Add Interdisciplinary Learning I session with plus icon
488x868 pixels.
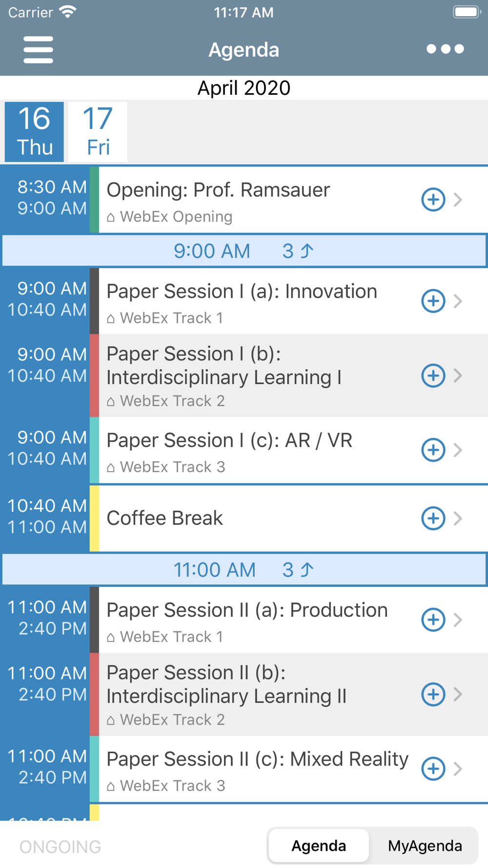pyautogui.click(x=433, y=375)
